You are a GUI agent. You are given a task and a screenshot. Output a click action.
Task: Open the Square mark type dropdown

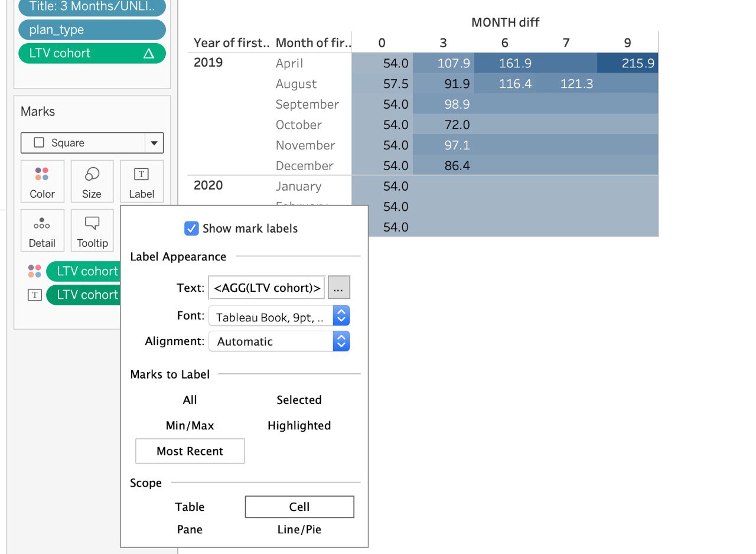coord(92,143)
